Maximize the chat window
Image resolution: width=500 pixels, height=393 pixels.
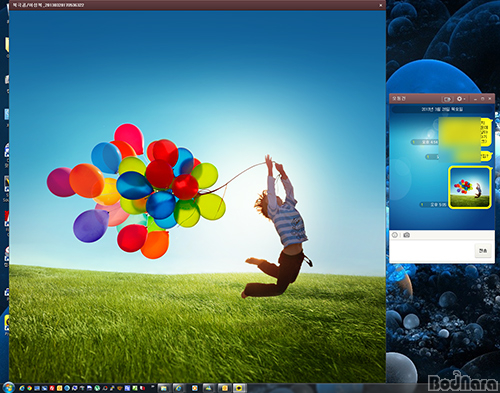click(x=482, y=99)
